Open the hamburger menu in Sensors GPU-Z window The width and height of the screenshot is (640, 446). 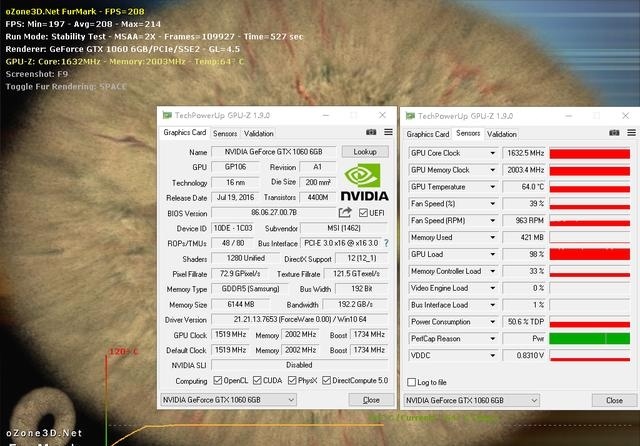[x=631, y=133]
